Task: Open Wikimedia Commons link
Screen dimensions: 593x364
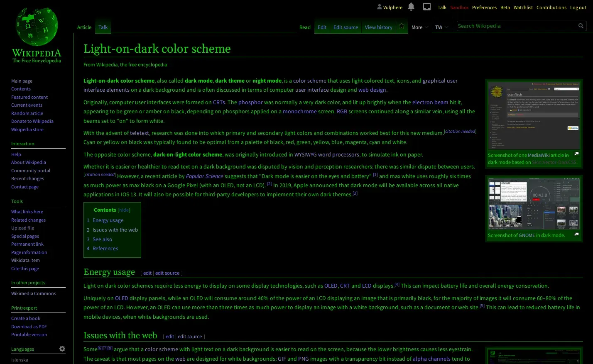Action: pos(33,293)
